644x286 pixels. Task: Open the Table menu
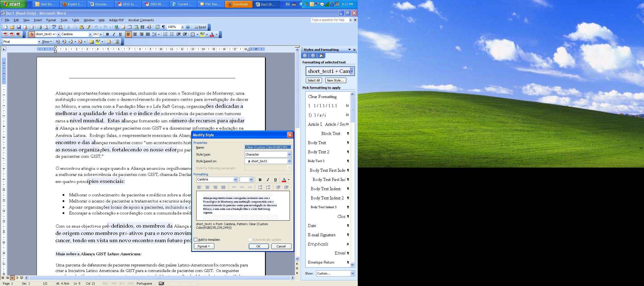(x=75, y=20)
